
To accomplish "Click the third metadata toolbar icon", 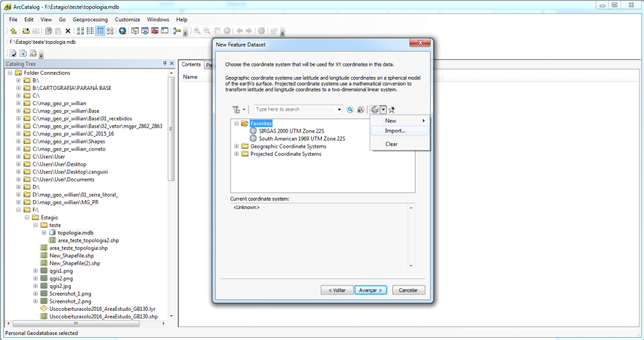I will pos(33,53).
